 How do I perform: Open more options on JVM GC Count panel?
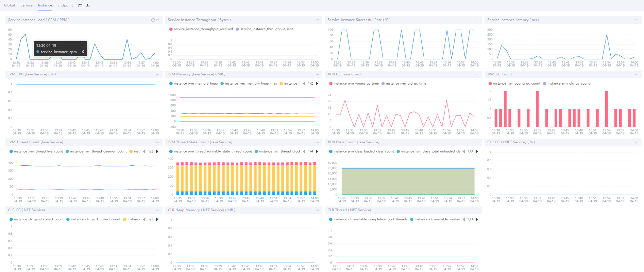pyautogui.click(x=637, y=74)
